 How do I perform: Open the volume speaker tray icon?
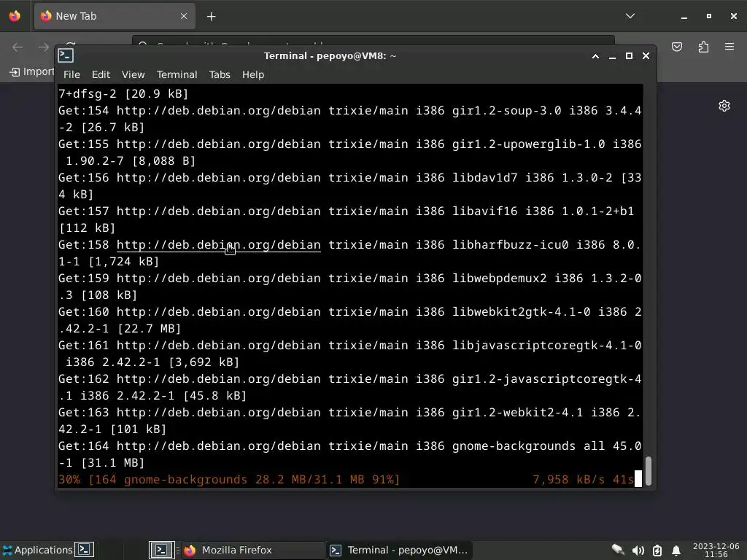(x=638, y=551)
